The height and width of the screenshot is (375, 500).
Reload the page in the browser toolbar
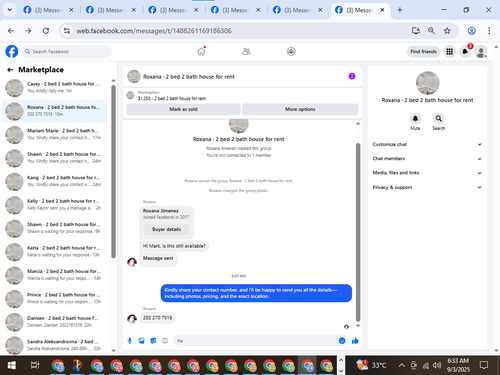click(x=46, y=31)
